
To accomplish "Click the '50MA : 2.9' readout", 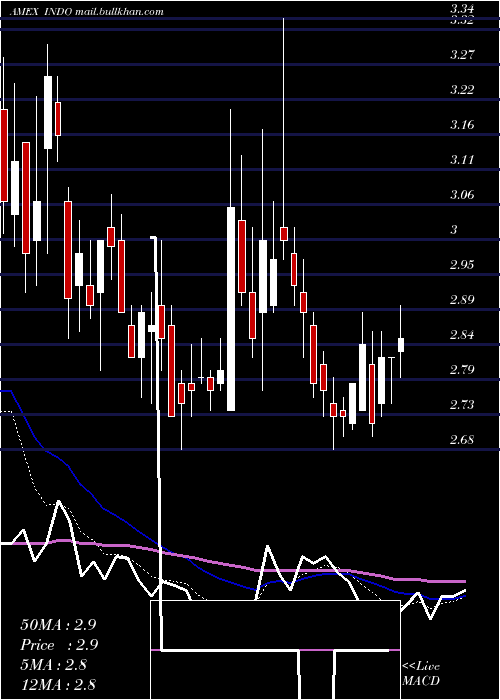I will coord(58,625).
